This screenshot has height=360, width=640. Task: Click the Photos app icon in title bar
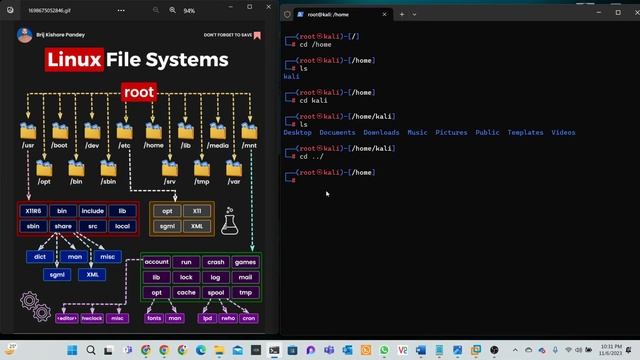[x=10, y=10]
